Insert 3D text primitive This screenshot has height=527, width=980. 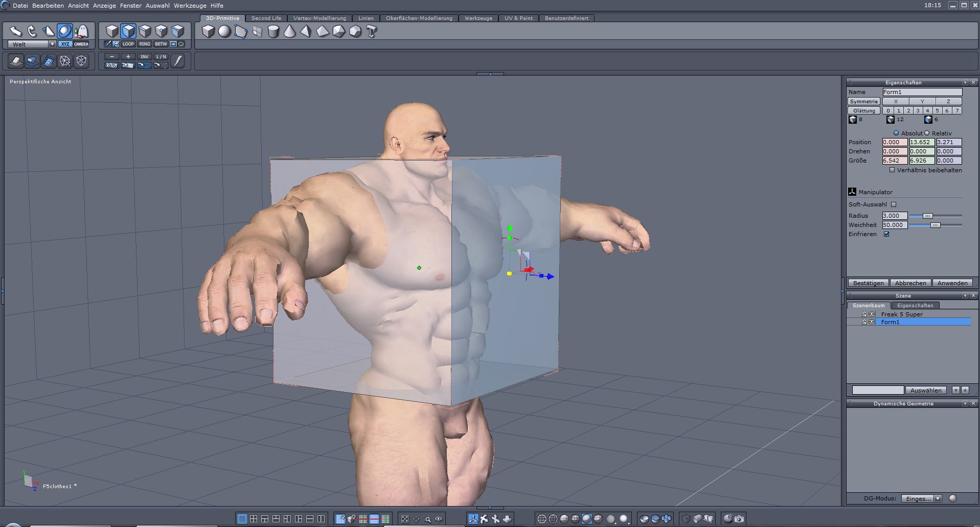[372, 32]
